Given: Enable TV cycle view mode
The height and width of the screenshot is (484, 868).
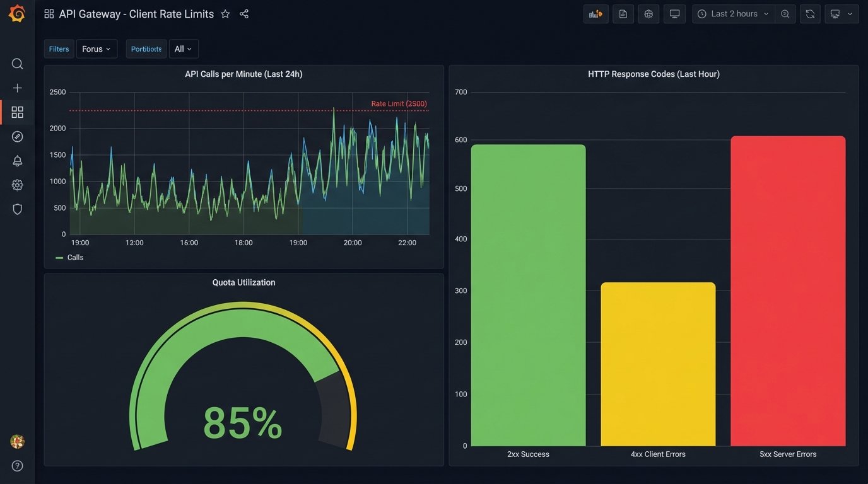Looking at the screenshot, I should click(674, 13).
